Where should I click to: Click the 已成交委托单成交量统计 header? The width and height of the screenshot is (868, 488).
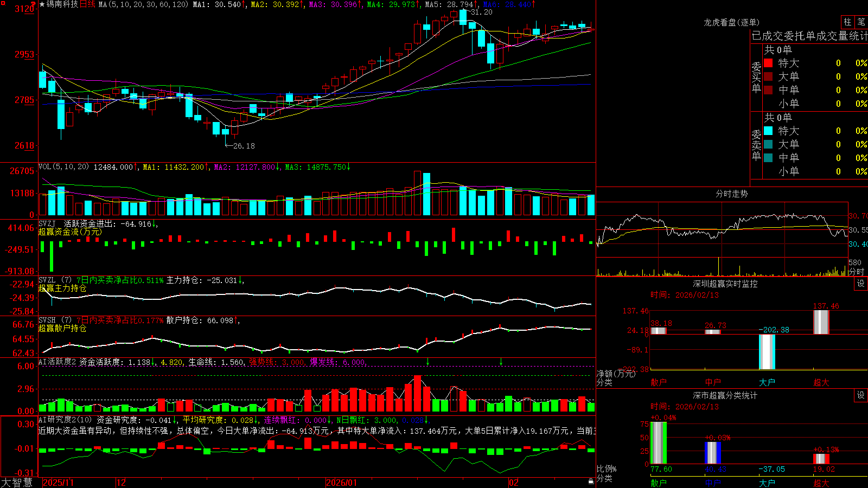coord(809,36)
